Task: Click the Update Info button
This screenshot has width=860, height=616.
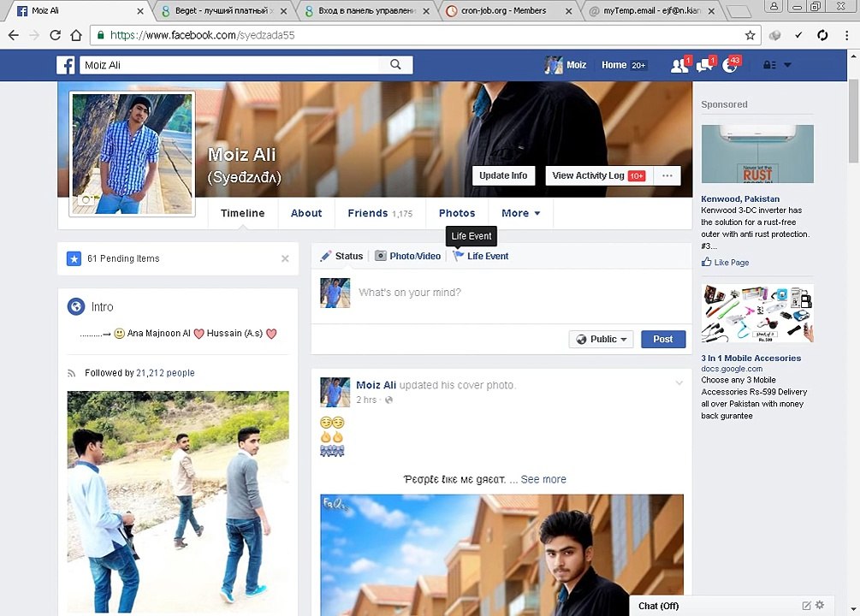Action: [503, 175]
